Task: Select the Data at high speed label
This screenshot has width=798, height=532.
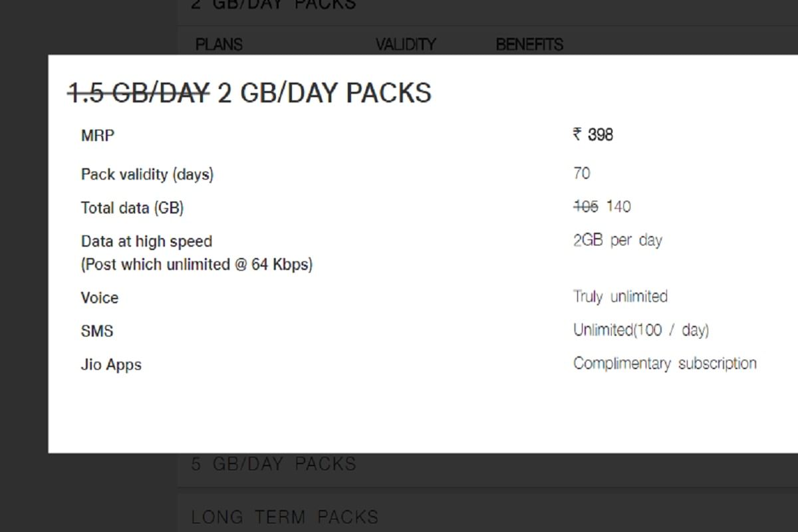Action: pos(146,241)
